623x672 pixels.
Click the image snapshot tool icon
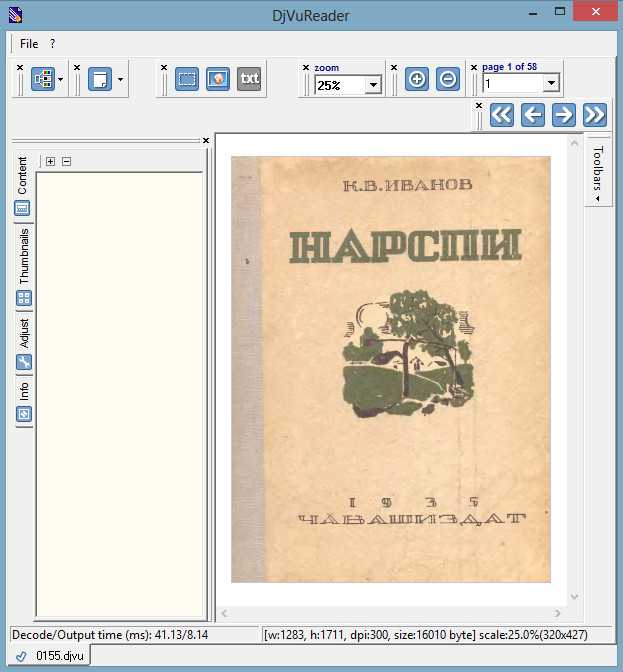pyautogui.click(x=218, y=79)
